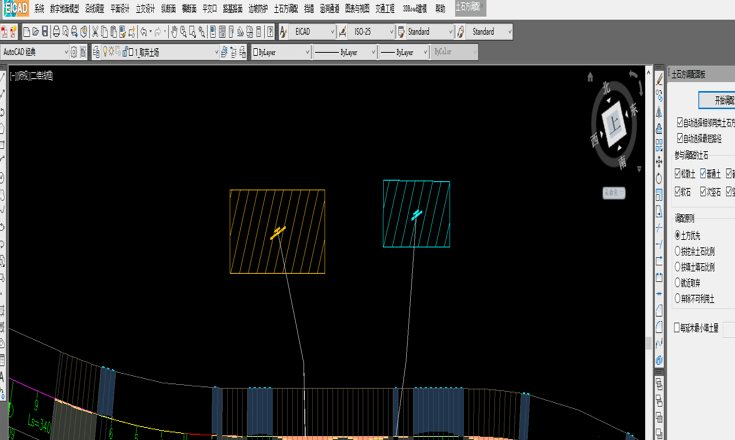Select the Pan hand tool
735x440 pixels.
point(174,32)
